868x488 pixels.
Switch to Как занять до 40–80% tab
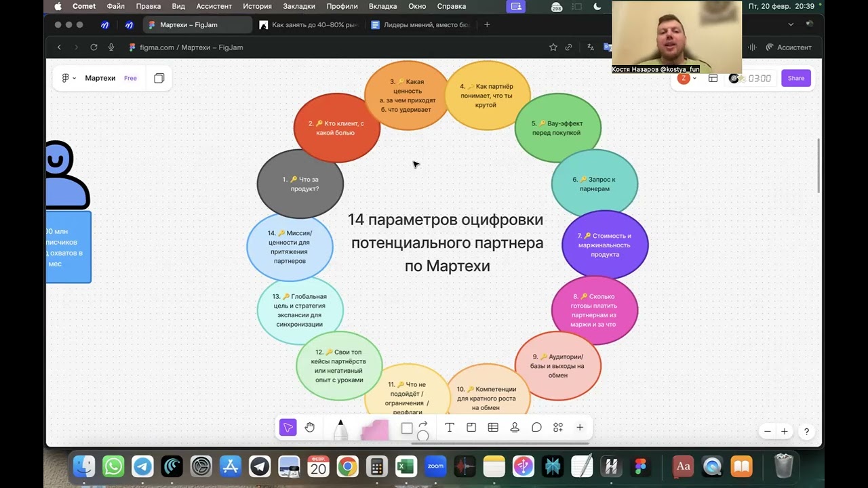(x=309, y=25)
